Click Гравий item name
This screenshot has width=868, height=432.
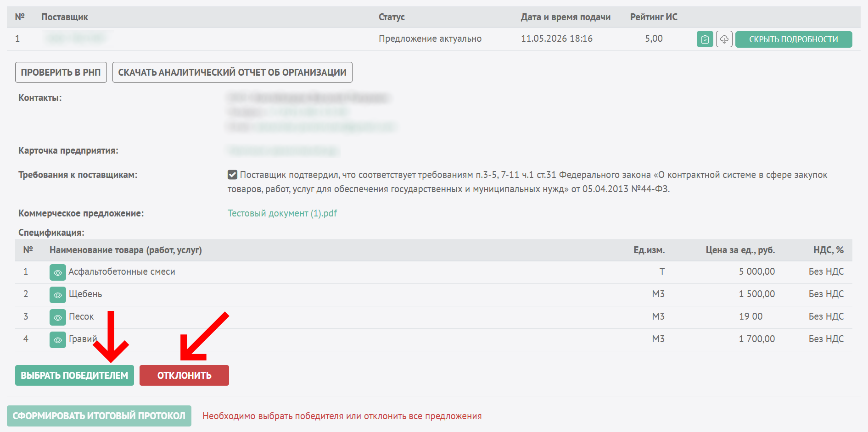pos(83,339)
